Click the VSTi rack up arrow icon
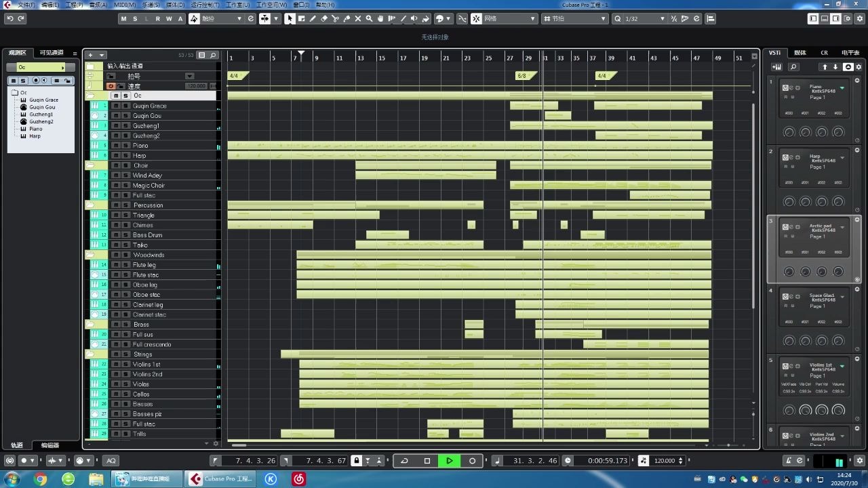This screenshot has width=868, height=488. [825, 67]
